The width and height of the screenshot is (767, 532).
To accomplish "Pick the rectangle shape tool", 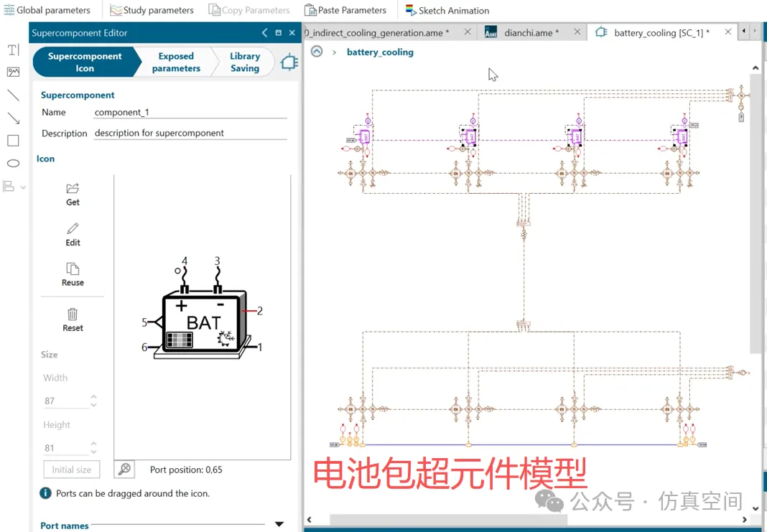I will pyautogui.click(x=13, y=141).
